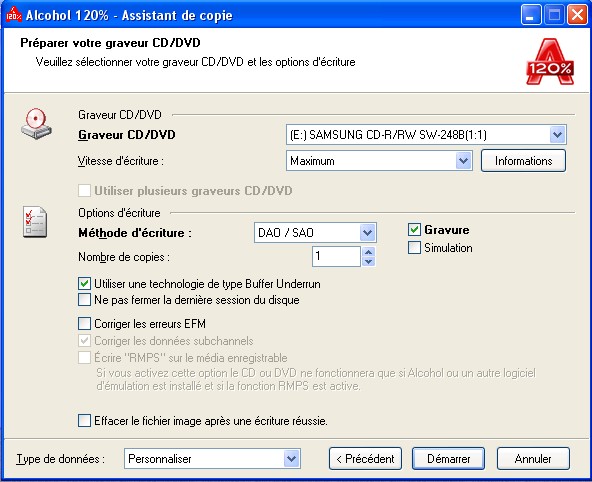This screenshot has width=592, height=482.
Task: Minimize the Assistant de copie window
Action: coord(530,15)
